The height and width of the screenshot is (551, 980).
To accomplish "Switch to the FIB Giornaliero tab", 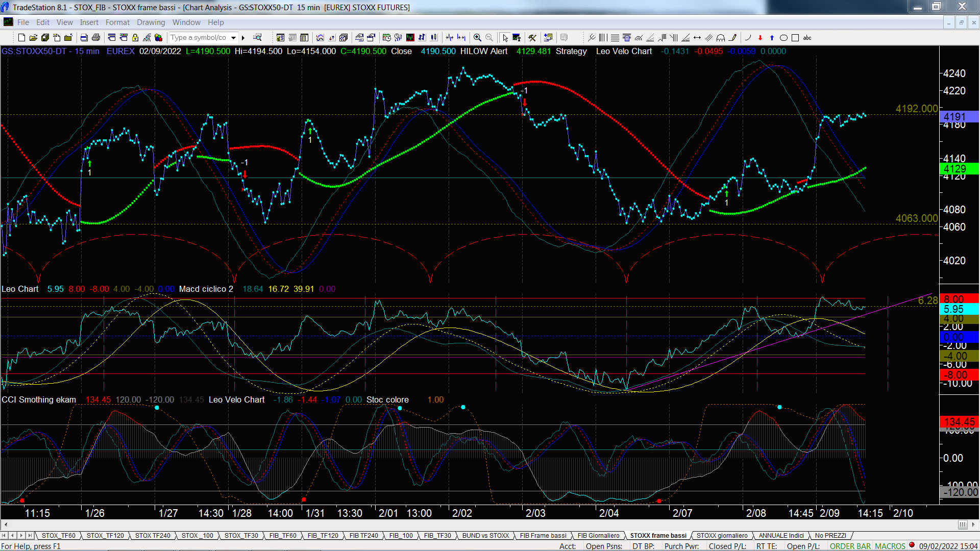I will tap(598, 535).
